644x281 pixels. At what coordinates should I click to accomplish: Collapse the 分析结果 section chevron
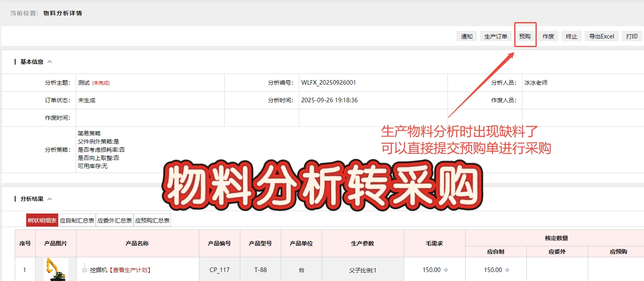50,199
